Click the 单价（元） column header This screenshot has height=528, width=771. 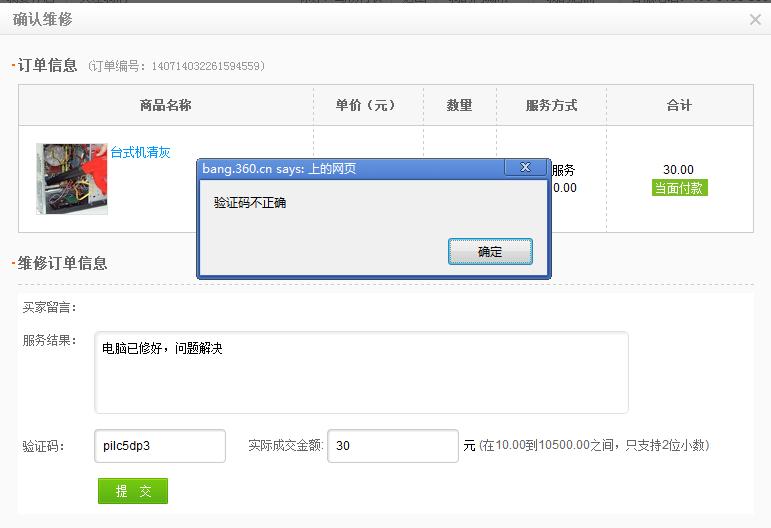[368, 105]
